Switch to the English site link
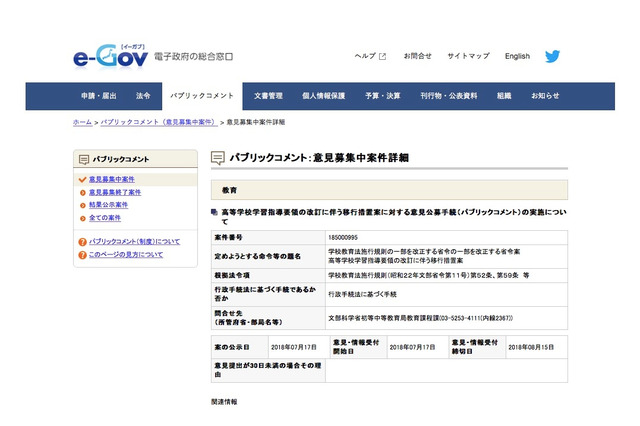The height and width of the screenshot is (426, 640). pyautogui.click(x=517, y=56)
